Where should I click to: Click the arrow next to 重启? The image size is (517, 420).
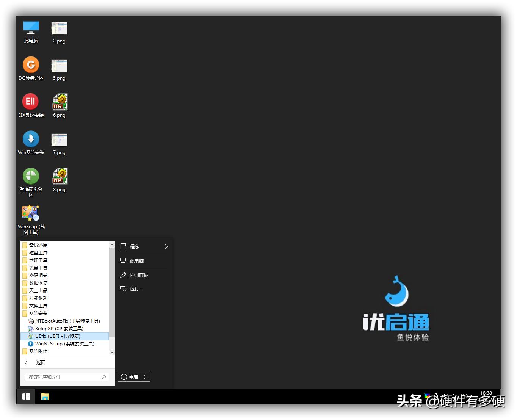coord(145,377)
